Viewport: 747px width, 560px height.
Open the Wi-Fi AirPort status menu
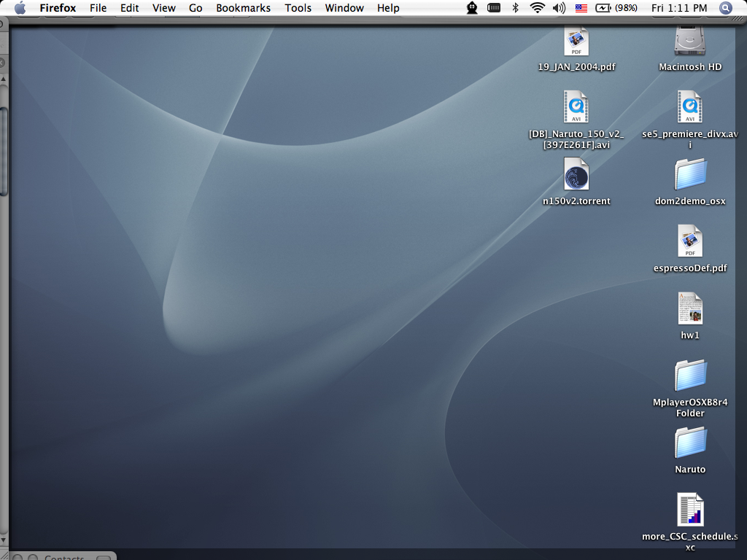538,8
